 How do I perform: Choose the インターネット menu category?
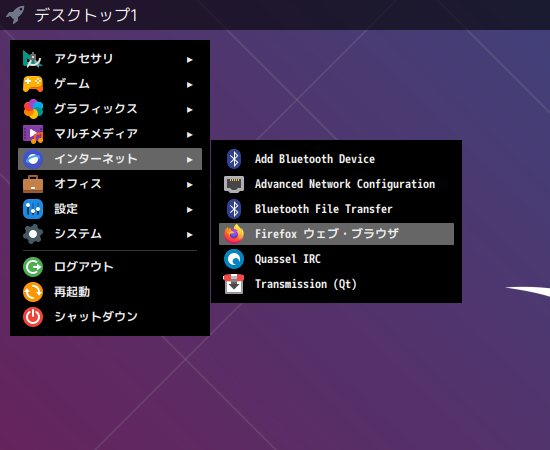pos(110,159)
